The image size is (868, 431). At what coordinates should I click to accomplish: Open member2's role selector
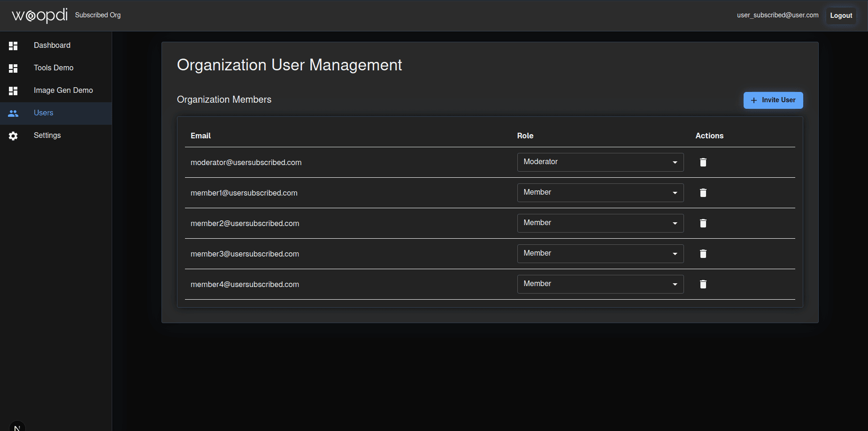tap(600, 223)
